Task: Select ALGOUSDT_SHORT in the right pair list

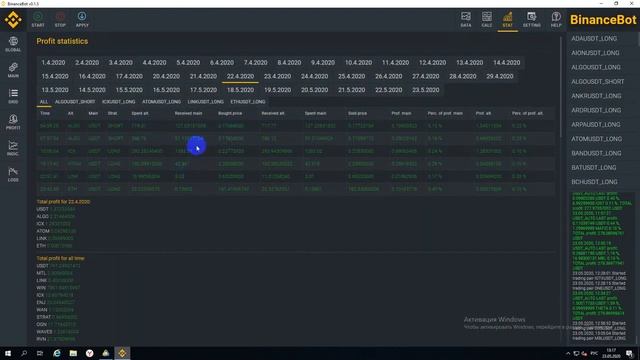Action: 598,82
